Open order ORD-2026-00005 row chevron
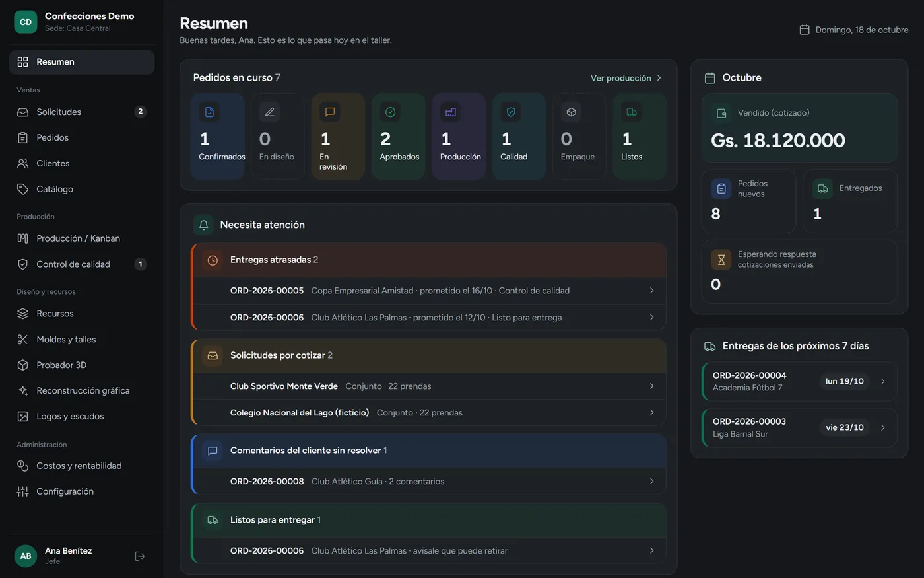This screenshot has height=578, width=924. [651, 290]
